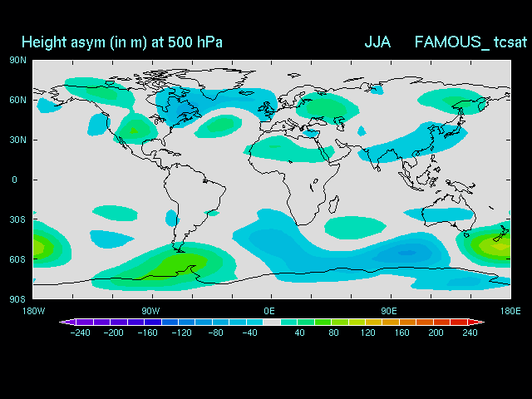Click the positive 240 colorbar value

(x=470, y=332)
